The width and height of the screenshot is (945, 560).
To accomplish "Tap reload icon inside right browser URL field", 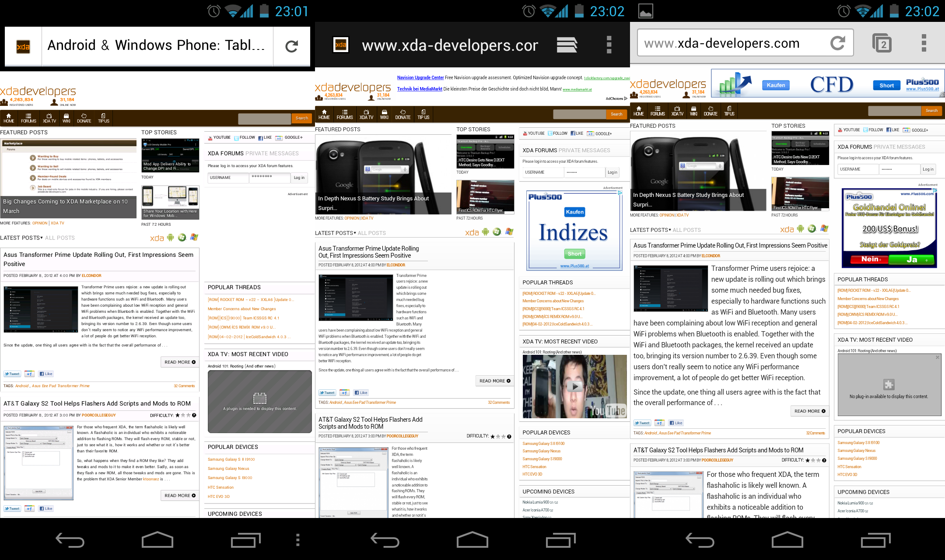I will pos(837,43).
